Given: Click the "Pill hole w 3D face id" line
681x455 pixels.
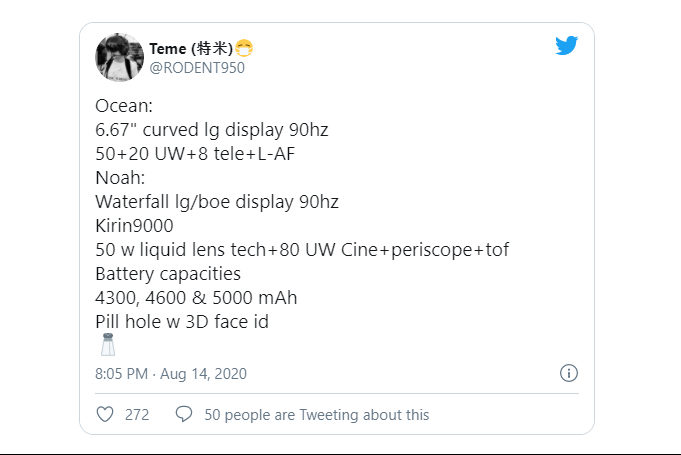Looking at the screenshot, I should (x=181, y=322).
